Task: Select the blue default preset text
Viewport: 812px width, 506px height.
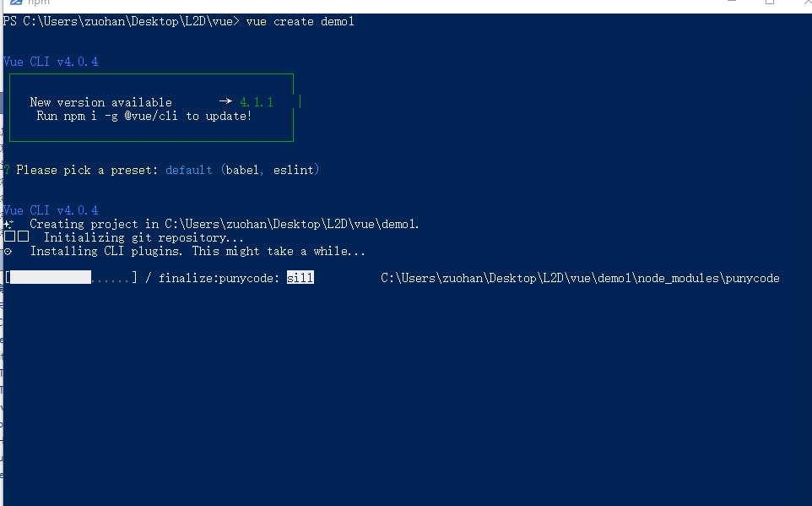Action: click(x=188, y=170)
